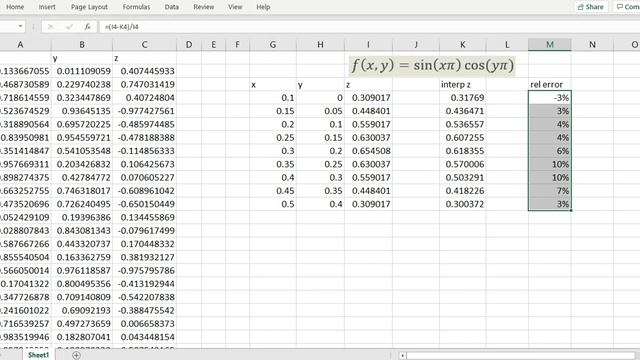Select cell with value -0.650150449
Viewport: 640px width, 360px height.
(144, 204)
